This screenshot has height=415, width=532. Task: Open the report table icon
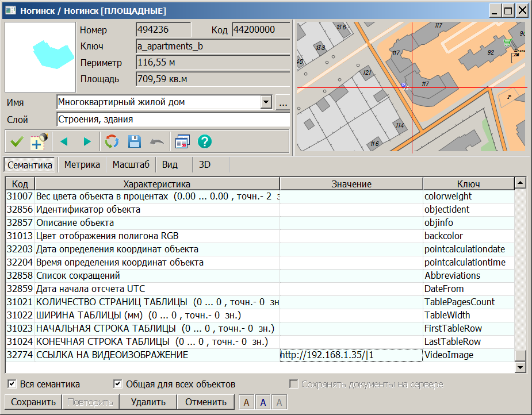click(x=181, y=141)
